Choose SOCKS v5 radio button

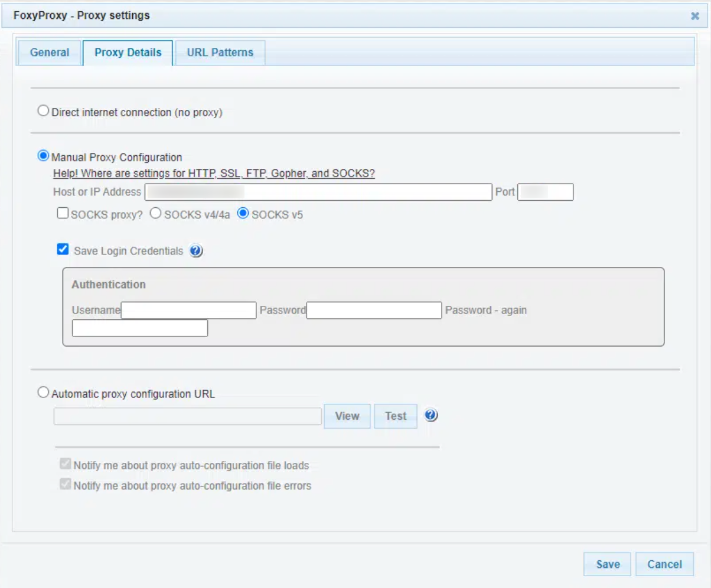tap(243, 214)
